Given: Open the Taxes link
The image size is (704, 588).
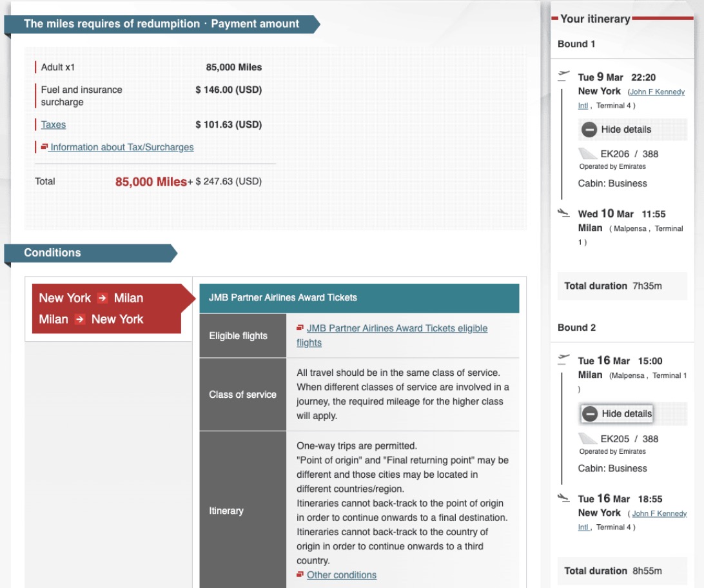Looking at the screenshot, I should [53, 124].
